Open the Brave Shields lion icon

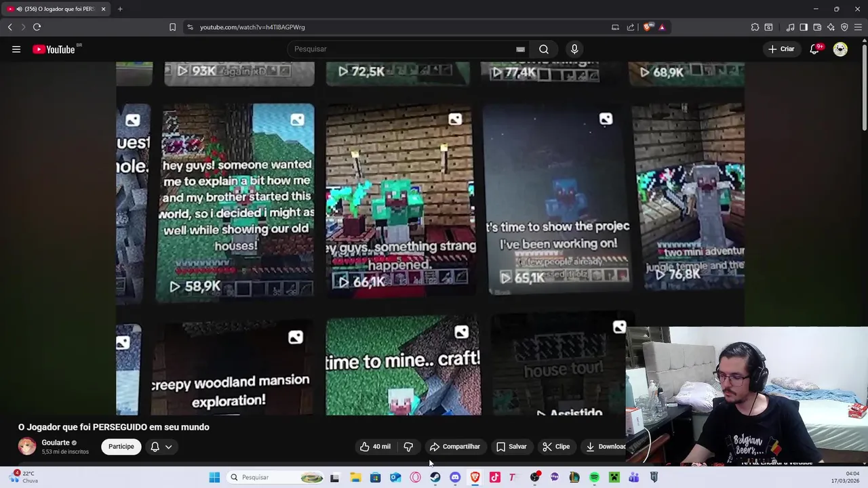[x=648, y=27]
